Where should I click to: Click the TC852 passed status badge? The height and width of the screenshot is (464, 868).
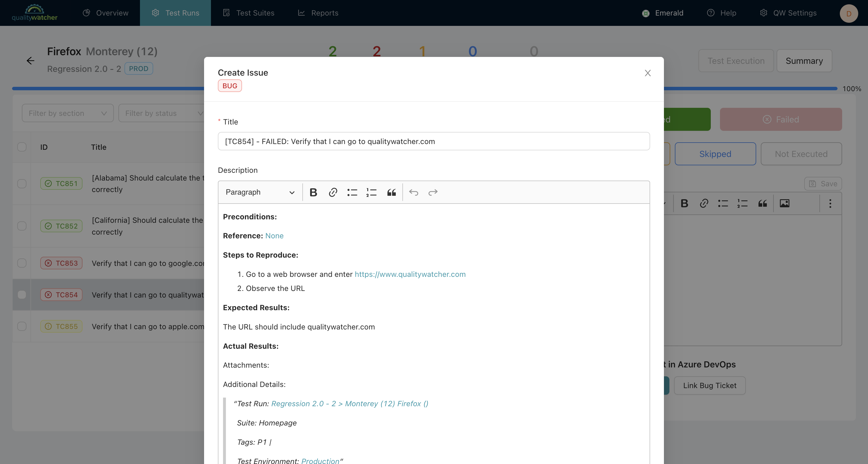(x=61, y=226)
